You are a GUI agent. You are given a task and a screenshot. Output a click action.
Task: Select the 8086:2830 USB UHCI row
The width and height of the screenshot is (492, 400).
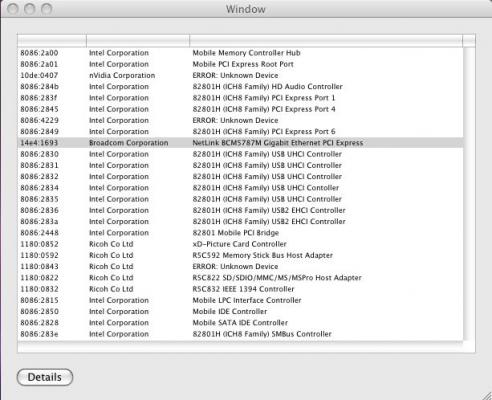[240, 154]
